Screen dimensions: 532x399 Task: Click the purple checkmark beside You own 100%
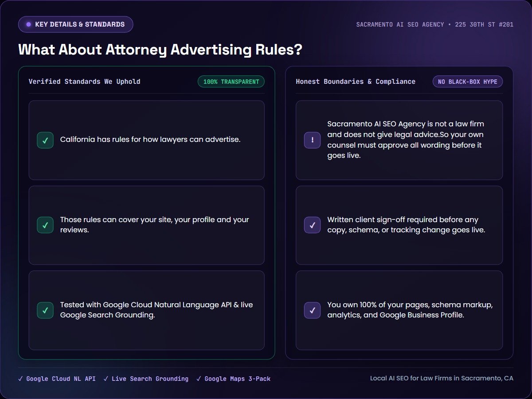(x=312, y=310)
